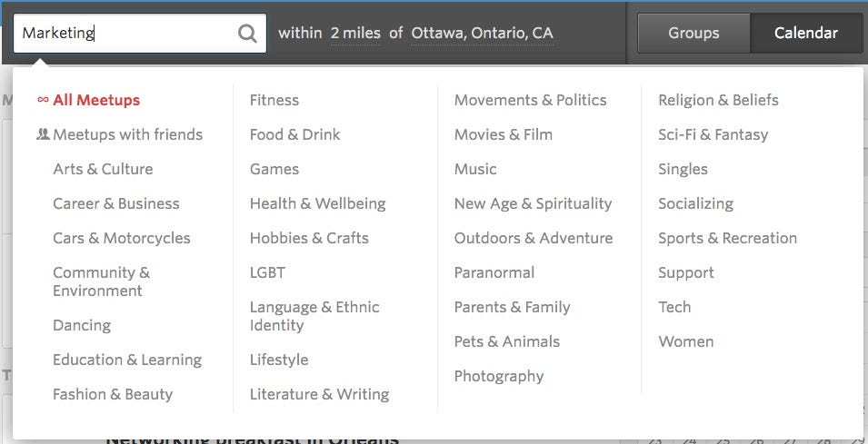The width and height of the screenshot is (868, 444).
Task: Pick the Outdoors & Adventure category
Action: (x=534, y=238)
